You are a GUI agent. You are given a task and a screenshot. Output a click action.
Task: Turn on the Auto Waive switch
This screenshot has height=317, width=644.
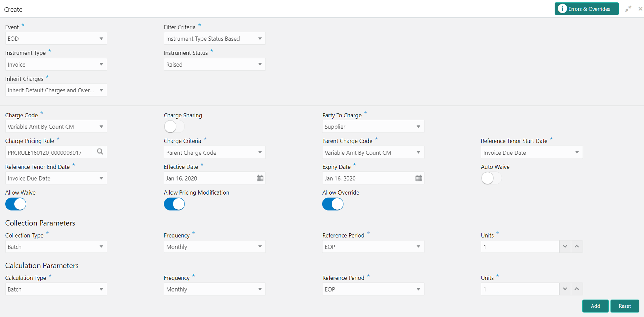tap(491, 178)
